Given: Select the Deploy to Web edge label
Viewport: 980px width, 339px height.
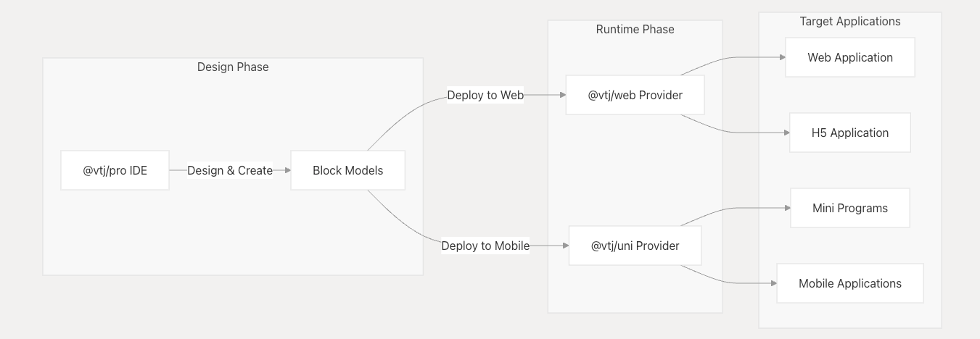Looking at the screenshot, I should point(485,95).
